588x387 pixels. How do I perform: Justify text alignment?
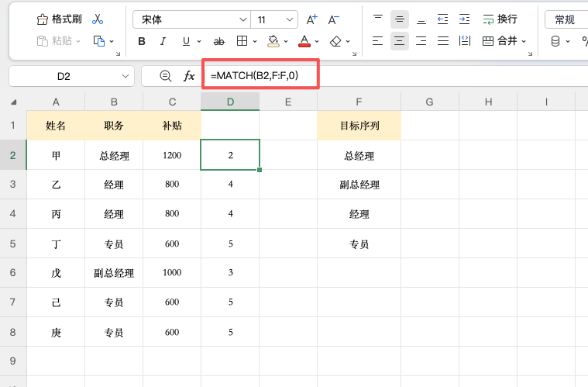coord(443,41)
